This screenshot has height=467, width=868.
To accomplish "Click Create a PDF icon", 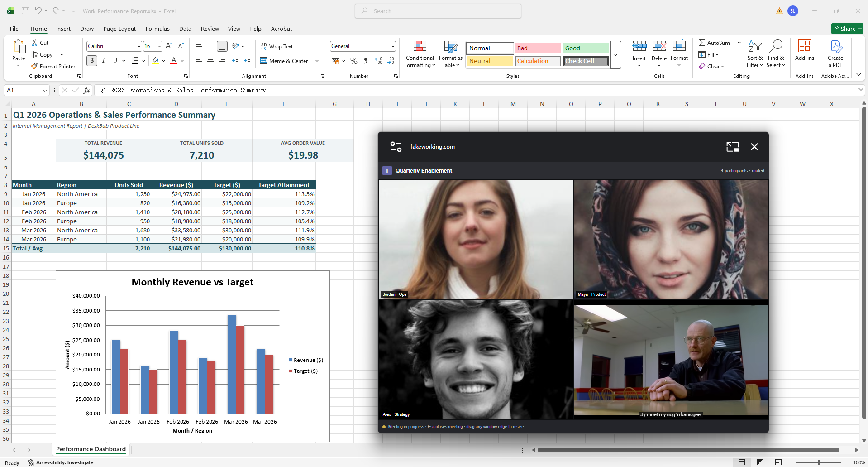I will click(x=835, y=46).
